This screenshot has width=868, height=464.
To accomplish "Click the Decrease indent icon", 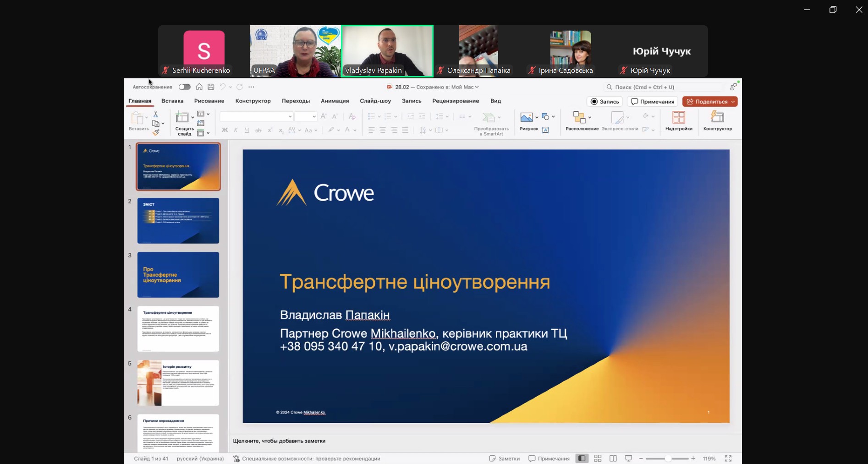I will (x=411, y=116).
